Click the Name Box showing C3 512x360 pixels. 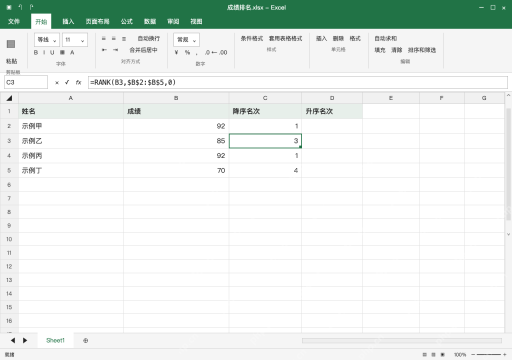[x=26, y=82]
